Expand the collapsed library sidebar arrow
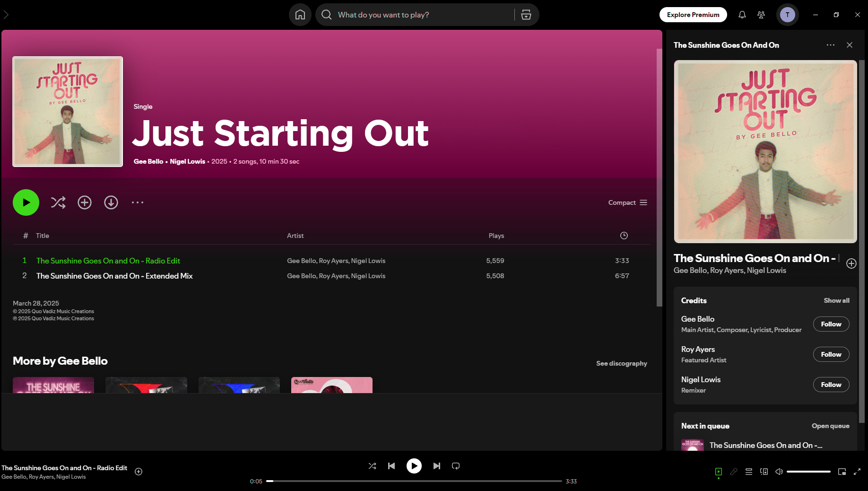The image size is (868, 491). pos(6,15)
